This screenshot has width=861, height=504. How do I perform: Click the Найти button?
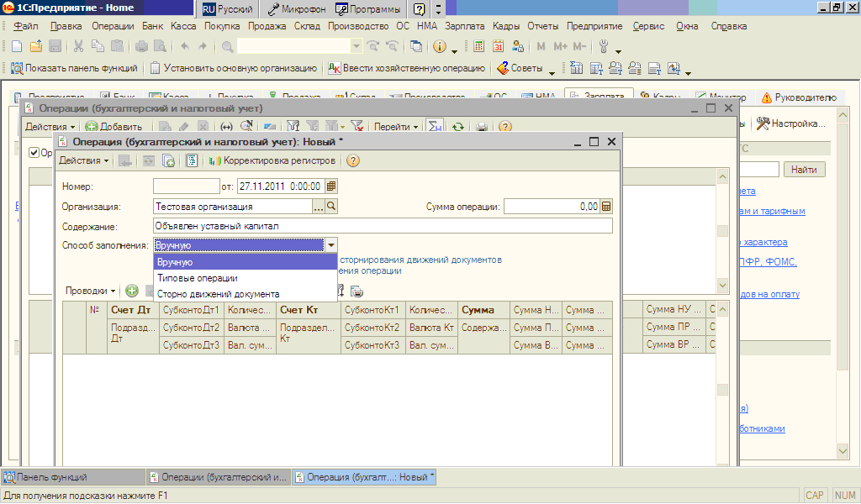coord(804,170)
